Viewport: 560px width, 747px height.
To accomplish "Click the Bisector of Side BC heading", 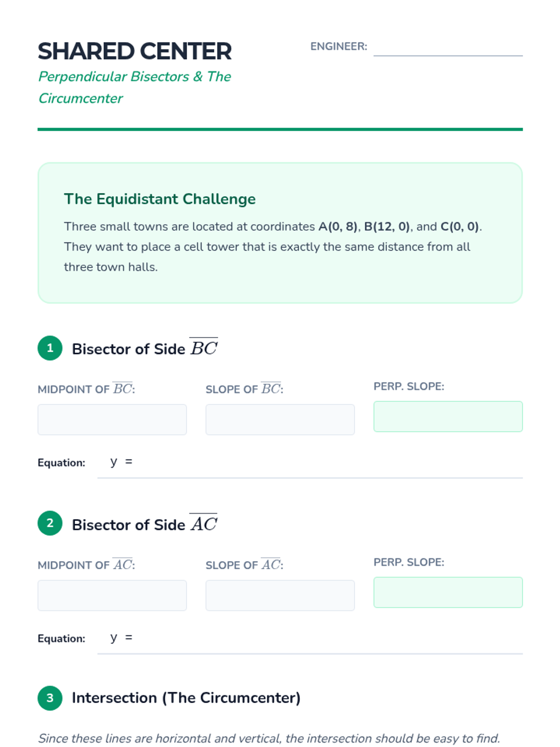I will point(145,348).
